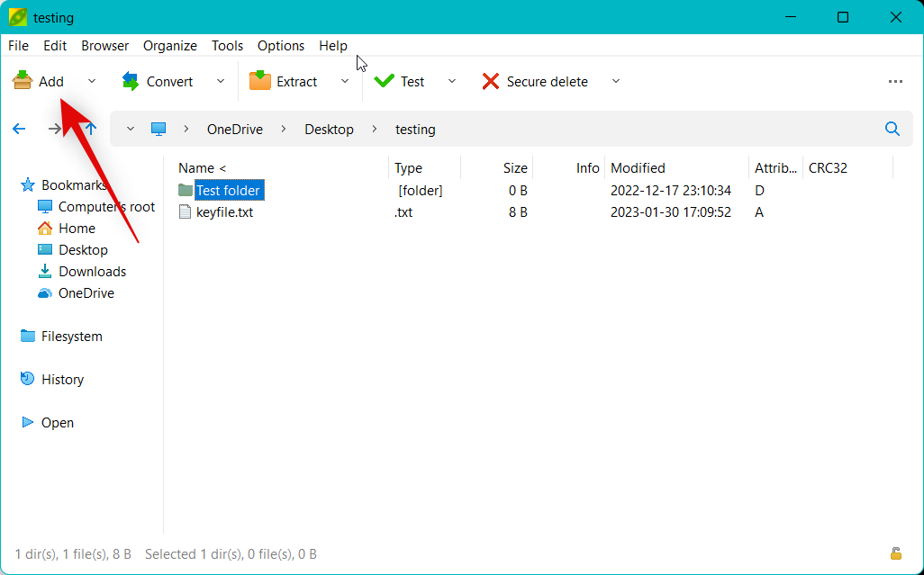This screenshot has height=575, width=924.
Task: Click the computer icon in address bar
Action: point(159,129)
